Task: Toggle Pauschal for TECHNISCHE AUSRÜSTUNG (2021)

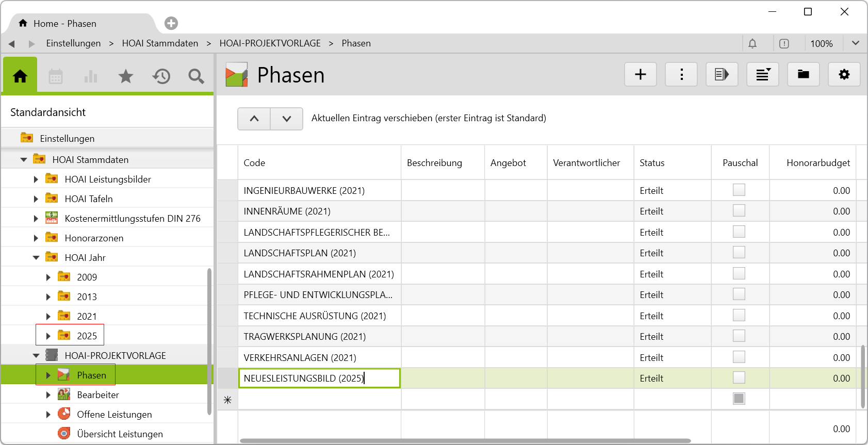Action: click(739, 315)
